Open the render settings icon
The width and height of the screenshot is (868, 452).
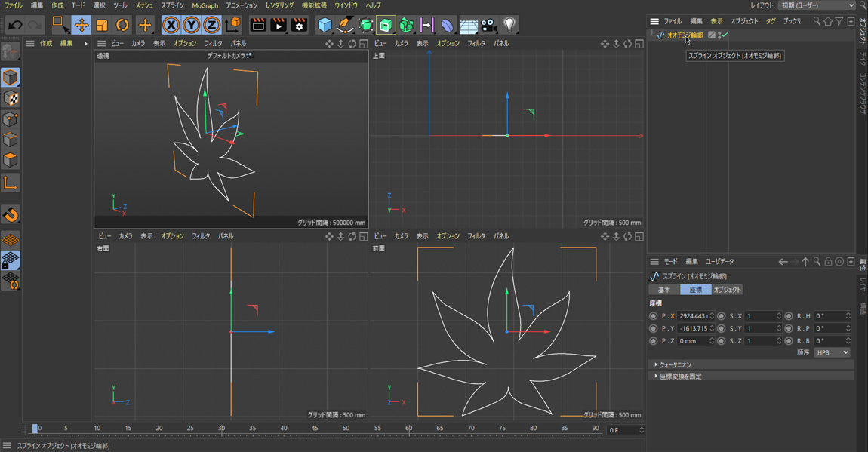tap(299, 25)
